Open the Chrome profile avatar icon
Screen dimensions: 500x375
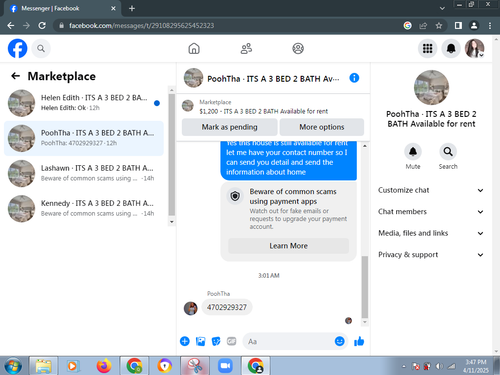(x=474, y=25)
